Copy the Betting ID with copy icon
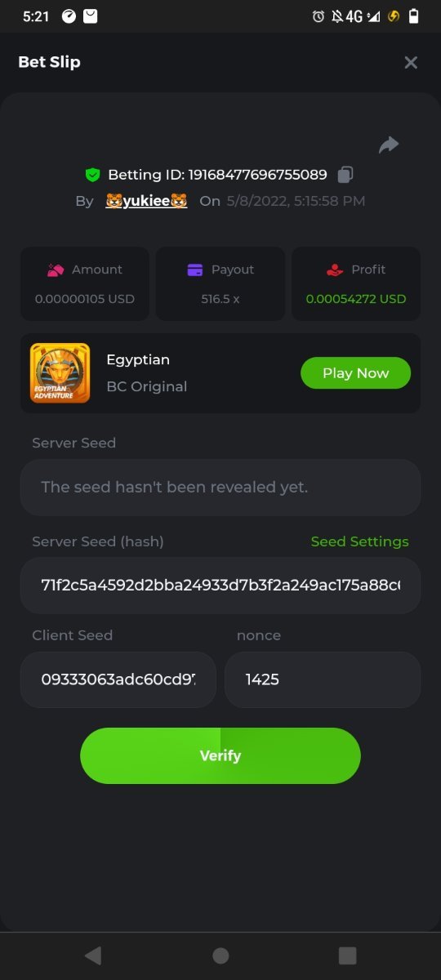This screenshot has width=441, height=980. (x=345, y=175)
